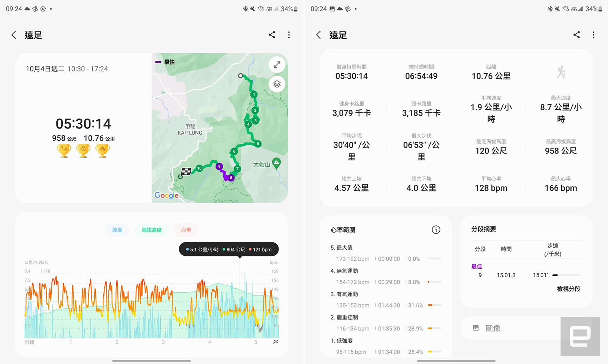This screenshot has width=608, height=364.
Task: Toggle the 心率 heart rate chart line
Action: pos(186,230)
